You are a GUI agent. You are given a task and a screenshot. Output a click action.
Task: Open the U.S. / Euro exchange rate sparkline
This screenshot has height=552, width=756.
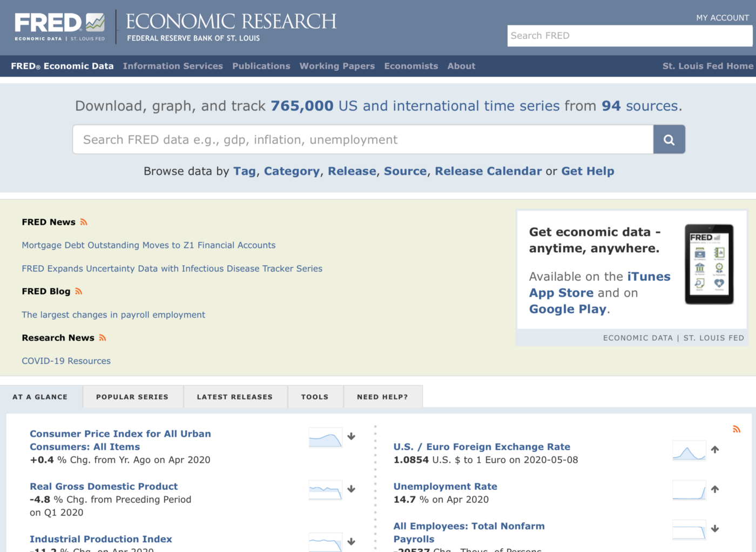pyautogui.click(x=689, y=450)
